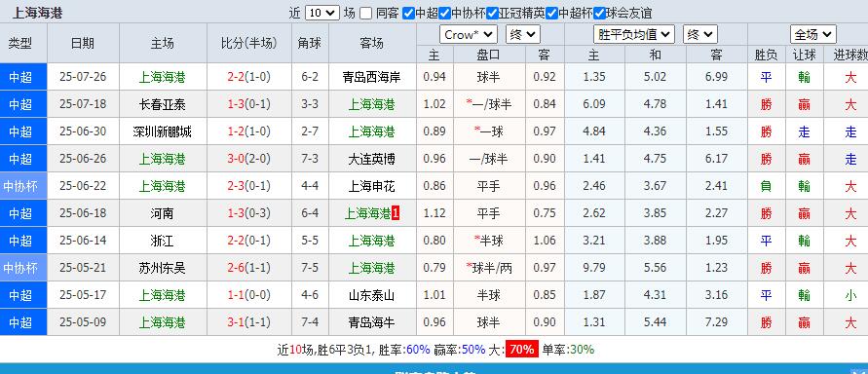Open the 终 dropdown next to Crow*
Viewport: 868px width, 374px height.
tap(522, 35)
